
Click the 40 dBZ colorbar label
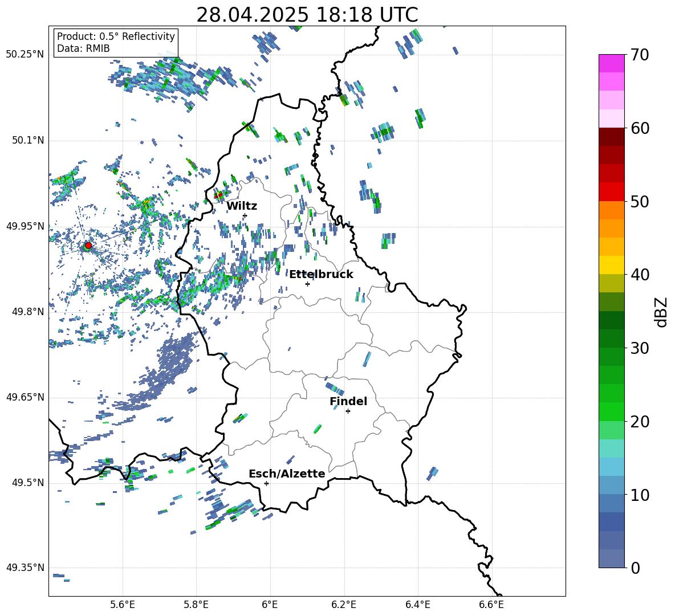pos(640,275)
